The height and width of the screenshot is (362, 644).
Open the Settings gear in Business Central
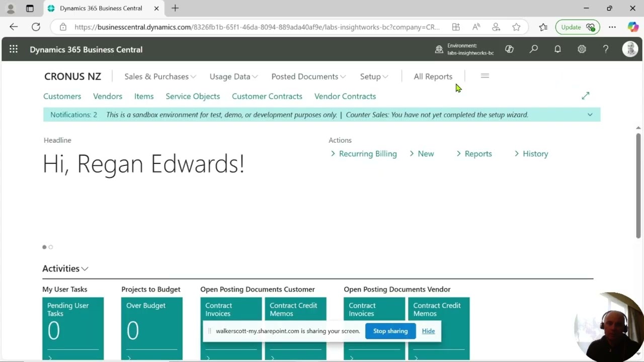tap(582, 49)
